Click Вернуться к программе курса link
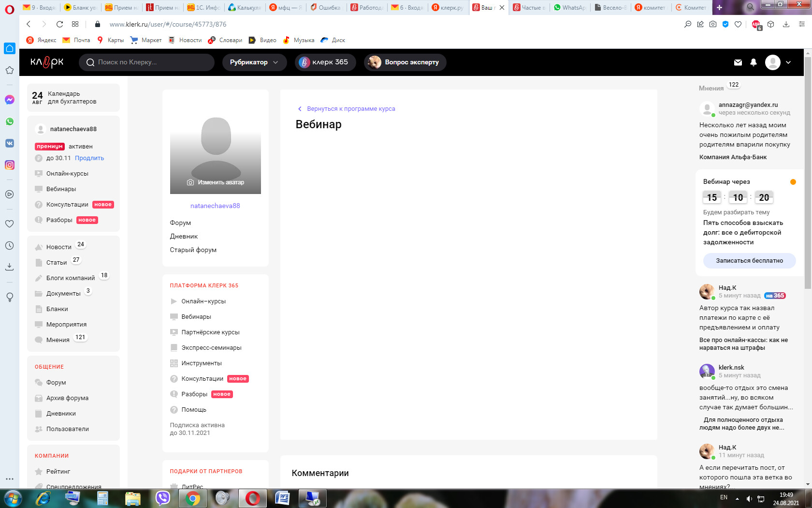Viewport: 812px width, 508px height. click(346, 109)
